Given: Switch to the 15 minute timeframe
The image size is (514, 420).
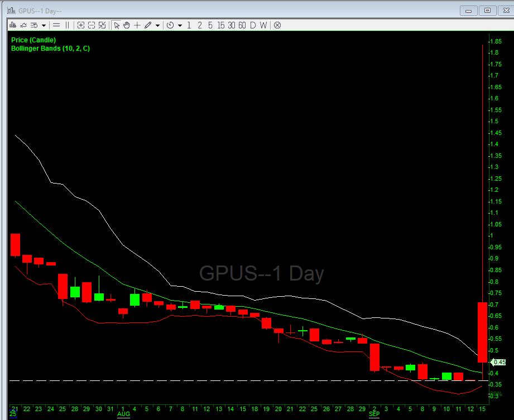Looking at the screenshot, I should [221, 25].
